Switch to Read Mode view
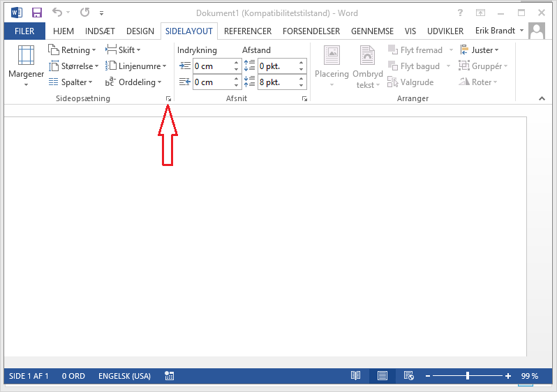 click(x=355, y=376)
